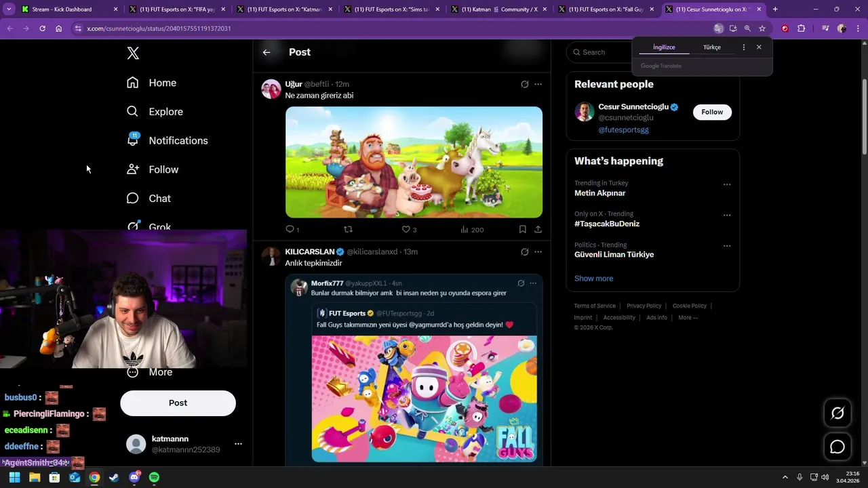This screenshot has width=868, height=488.
Task: Open more options on KILICARSLAN's post
Action: click(538, 251)
